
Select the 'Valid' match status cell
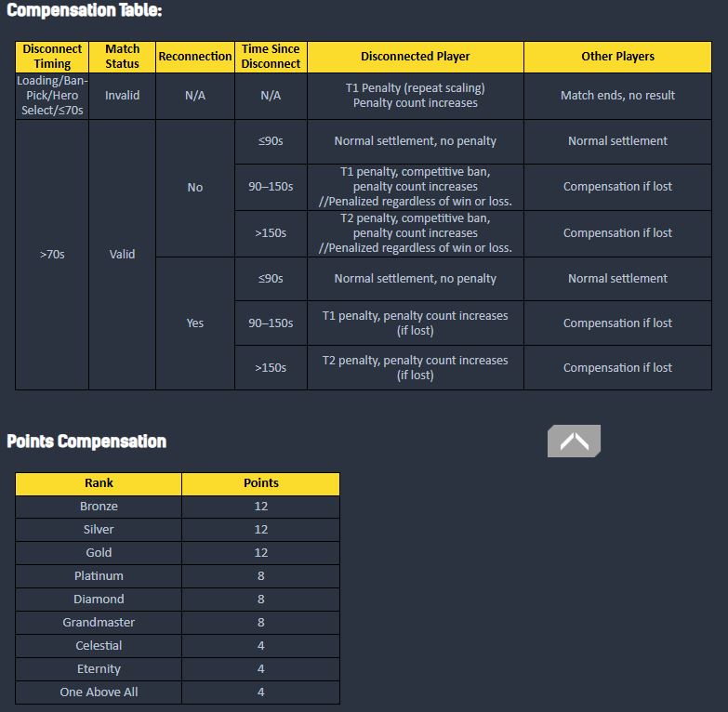(x=122, y=255)
